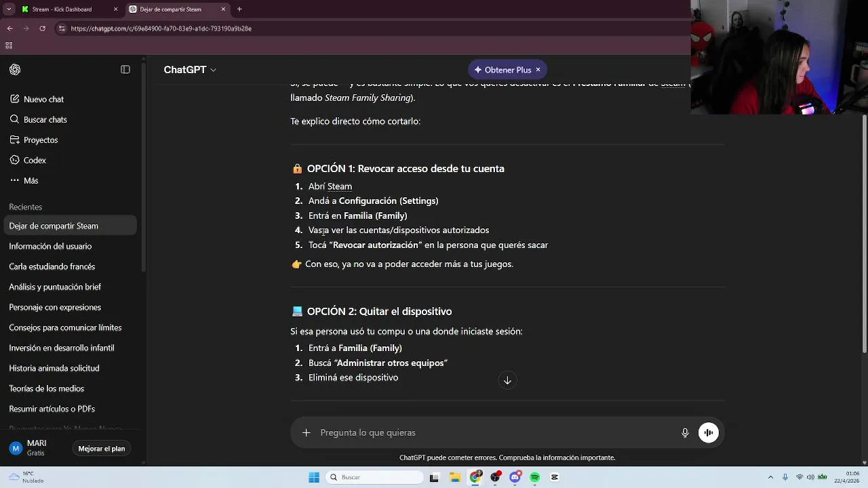Viewport: 868px width, 488px height.
Task: Click the plus attach icon in composer
Action: pos(307,432)
